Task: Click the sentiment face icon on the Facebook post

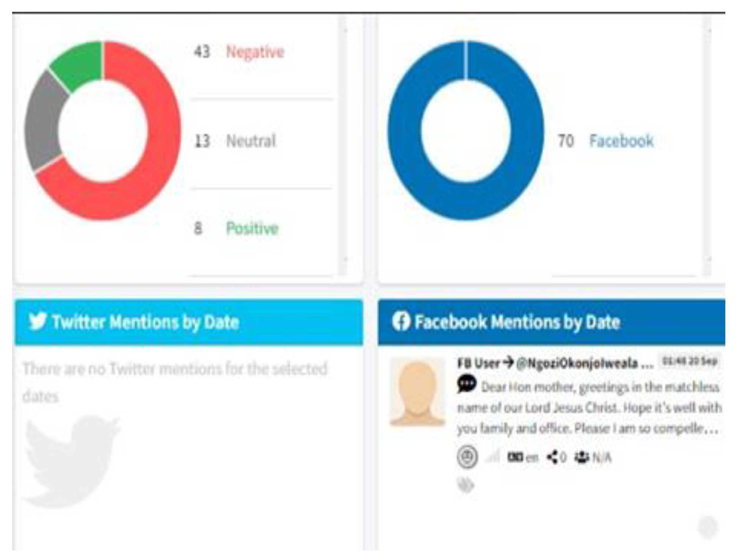Action: [467, 456]
